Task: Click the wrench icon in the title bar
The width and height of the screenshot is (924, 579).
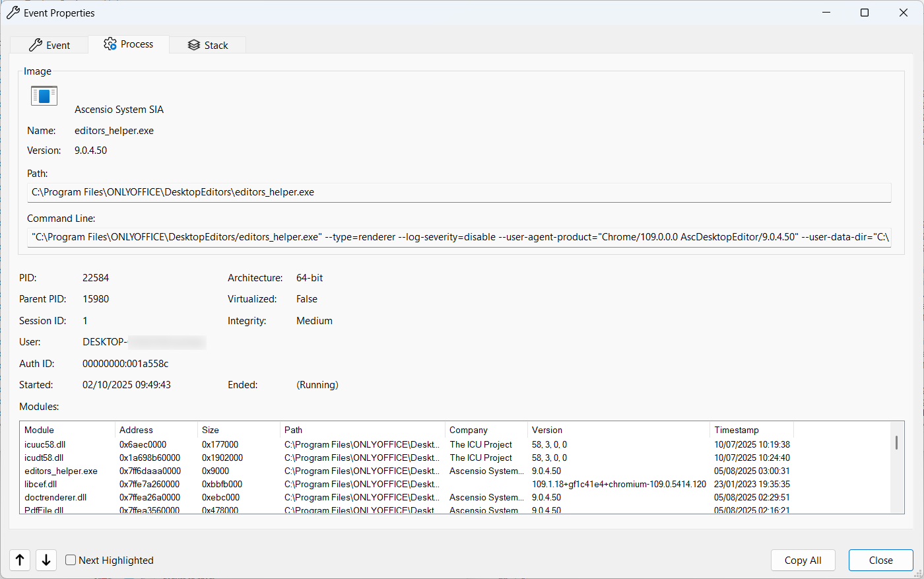Action: 13,13
